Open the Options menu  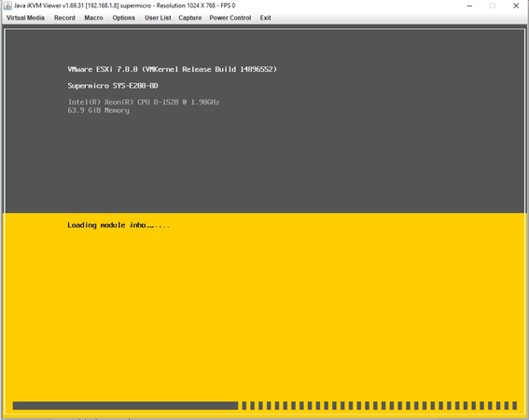123,18
